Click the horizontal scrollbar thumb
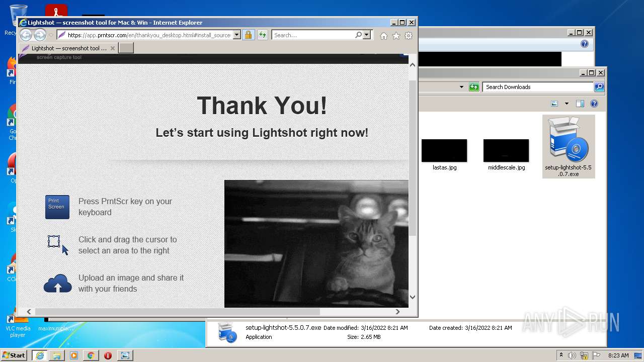 pos(178,312)
